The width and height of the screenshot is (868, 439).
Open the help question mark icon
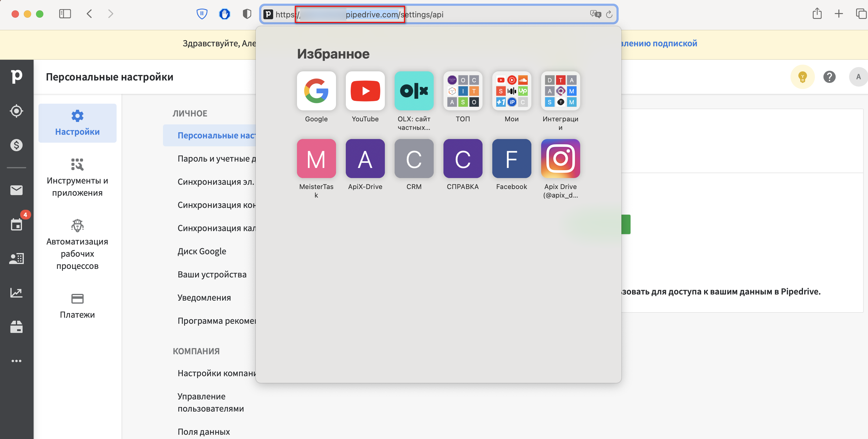pos(829,77)
